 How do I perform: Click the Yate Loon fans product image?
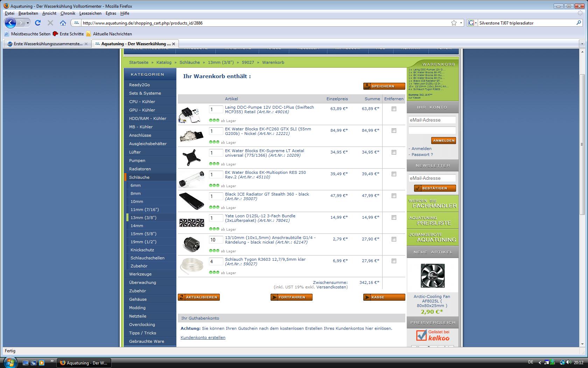[x=191, y=223]
